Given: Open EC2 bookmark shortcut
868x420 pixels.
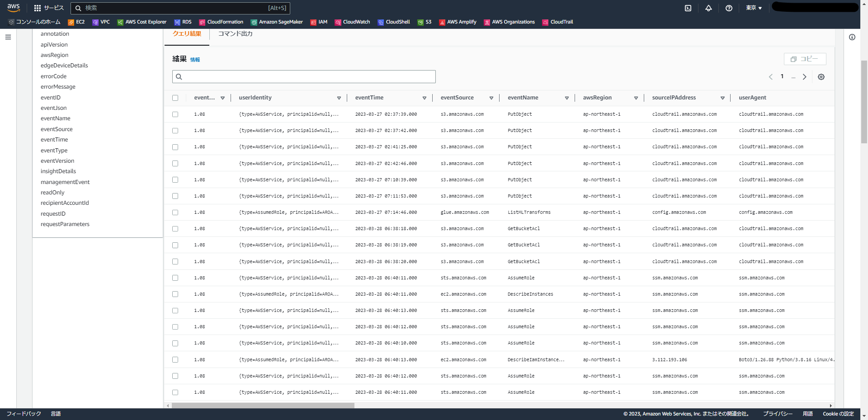Looking at the screenshot, I should [76, 22].
